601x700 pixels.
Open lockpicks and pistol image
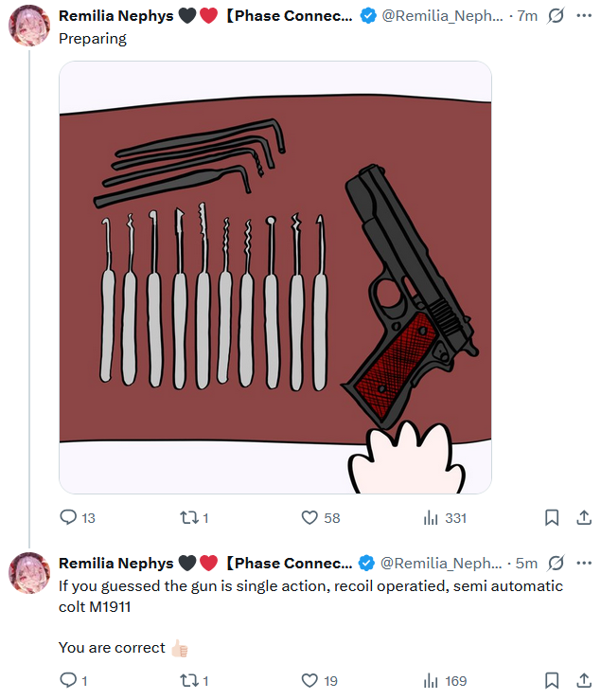click(275, 278)
